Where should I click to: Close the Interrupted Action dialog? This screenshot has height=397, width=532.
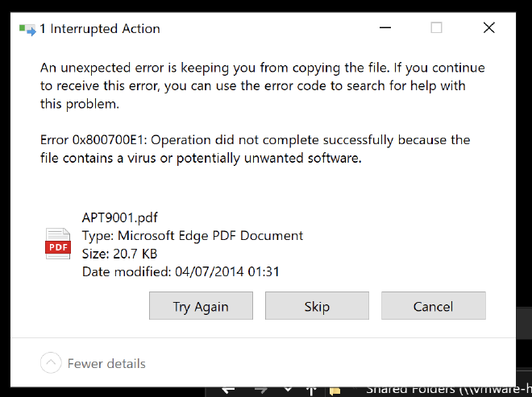pyautogui.click(x=488, y=28)
